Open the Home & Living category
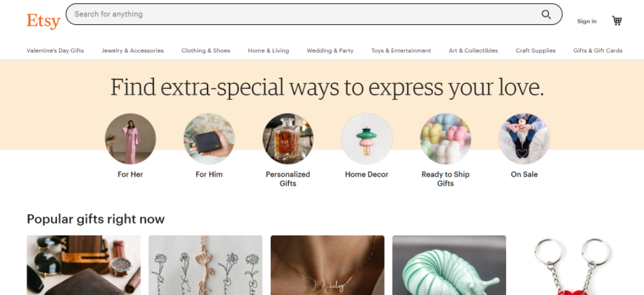 [x=268, y=51]
